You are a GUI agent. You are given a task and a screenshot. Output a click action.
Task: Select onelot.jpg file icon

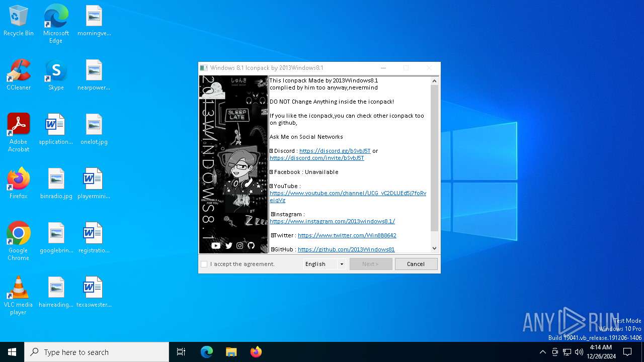point(94,130)
